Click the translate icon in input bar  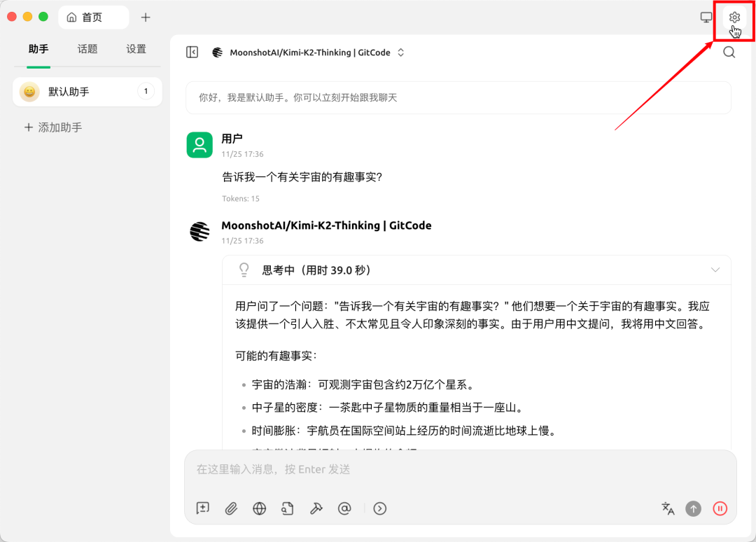pos(668,508)
